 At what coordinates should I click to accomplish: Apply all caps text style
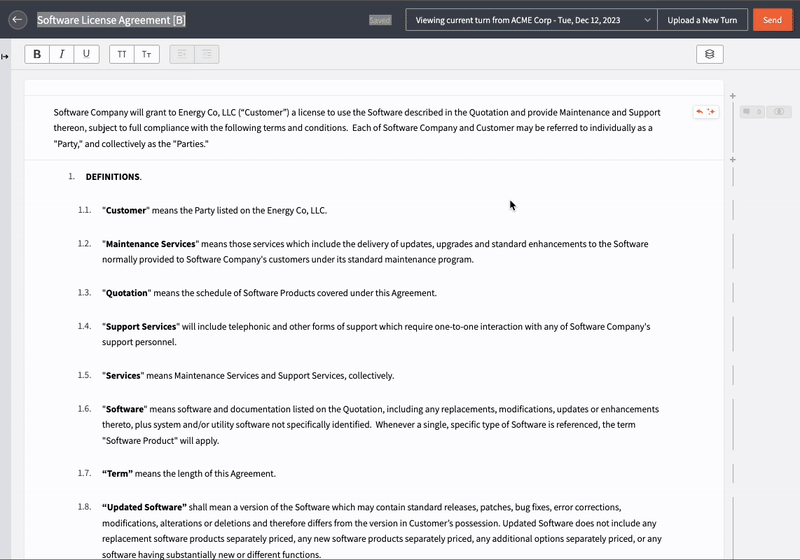click(122, 54)
